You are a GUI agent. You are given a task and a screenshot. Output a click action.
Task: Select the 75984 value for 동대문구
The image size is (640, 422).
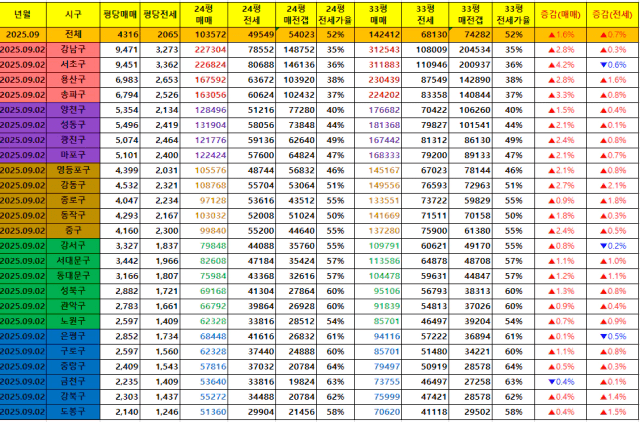point(203,276)
